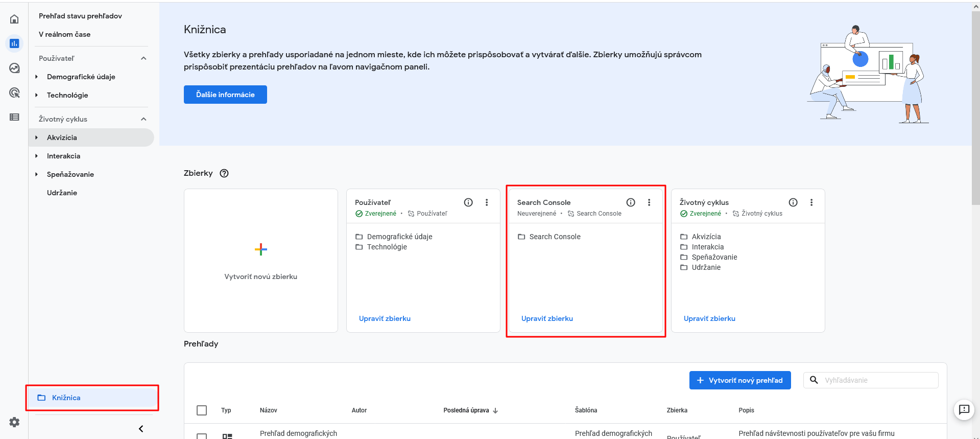The image size is (980, 439).
Task: Click Akvizícia folder icon in Životný cyklus card
Action: (x=684, y=237)
